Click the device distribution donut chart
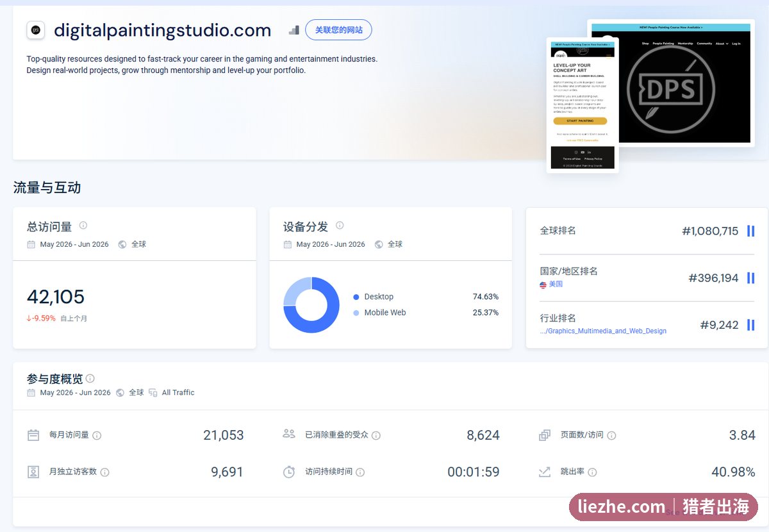Screen dimensions: 769x532 [311, 305]
